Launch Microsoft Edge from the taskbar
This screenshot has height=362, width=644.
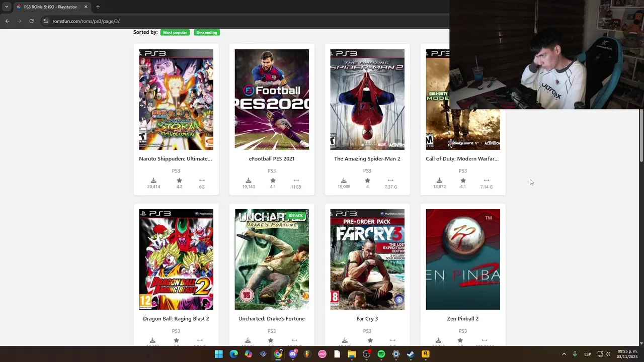tap(233, 354)
